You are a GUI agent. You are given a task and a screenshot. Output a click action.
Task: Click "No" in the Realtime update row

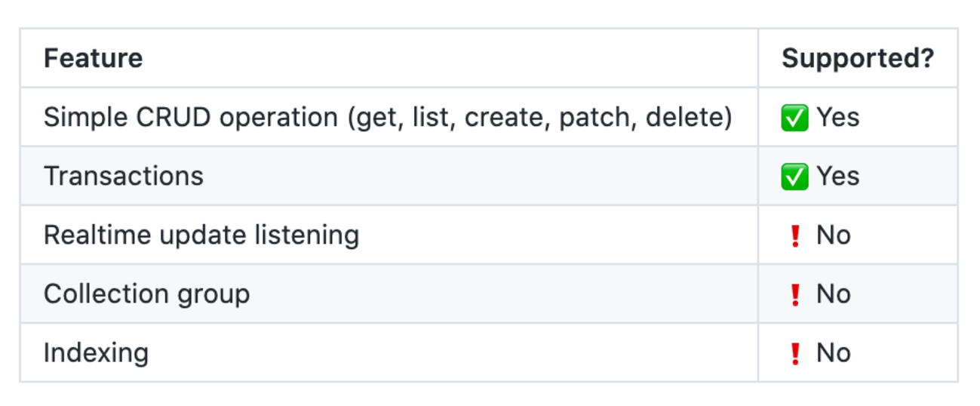(x=834, y=235)
